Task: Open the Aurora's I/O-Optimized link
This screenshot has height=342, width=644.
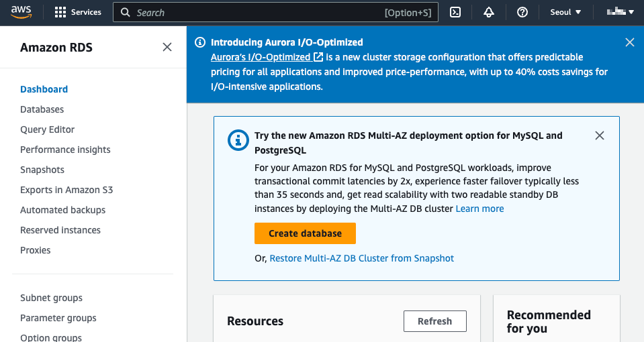Action: click(261, 57)
